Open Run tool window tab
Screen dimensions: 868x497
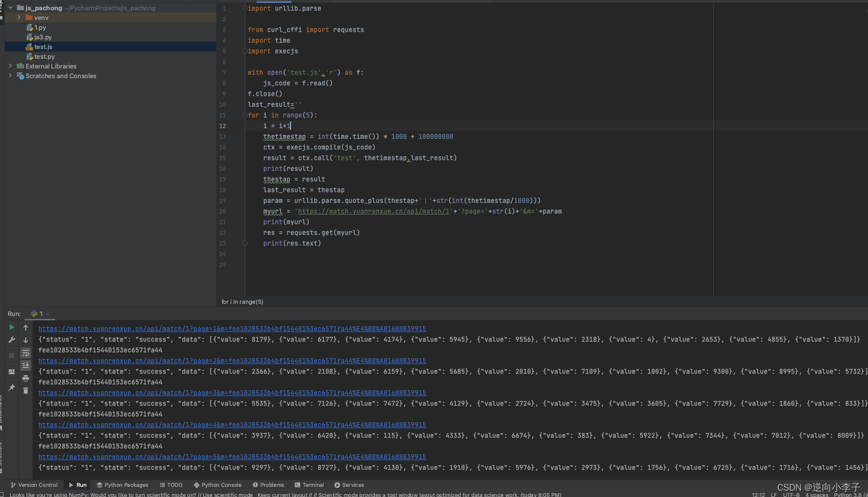point(78,485)
